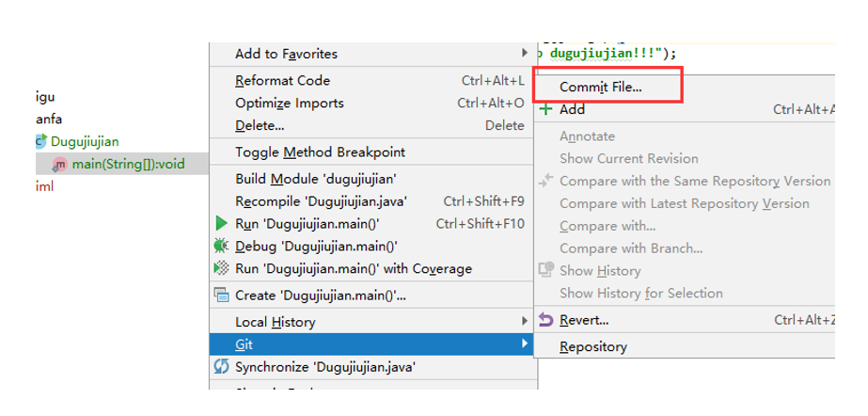
Task: Click the Synchronize refresh icon
Action: 221,367
